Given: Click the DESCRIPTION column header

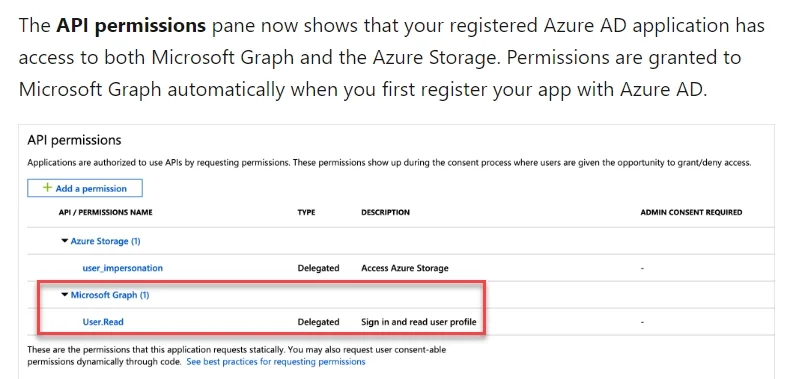Looking at the screenshot, I should click(385, 213).
